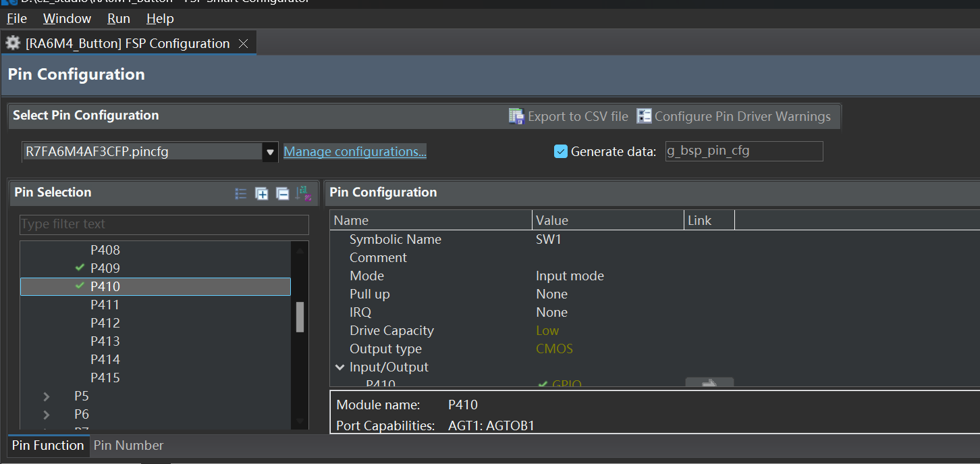Expand the P5 port tree node
This screenshot has height=464, width=980.
click(x=47, y=396)
